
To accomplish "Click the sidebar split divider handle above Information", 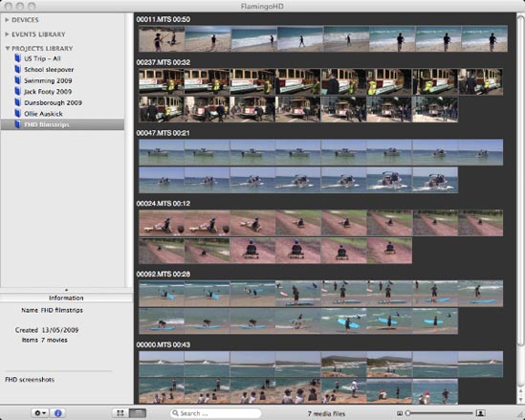I will (x=66, y=290).
